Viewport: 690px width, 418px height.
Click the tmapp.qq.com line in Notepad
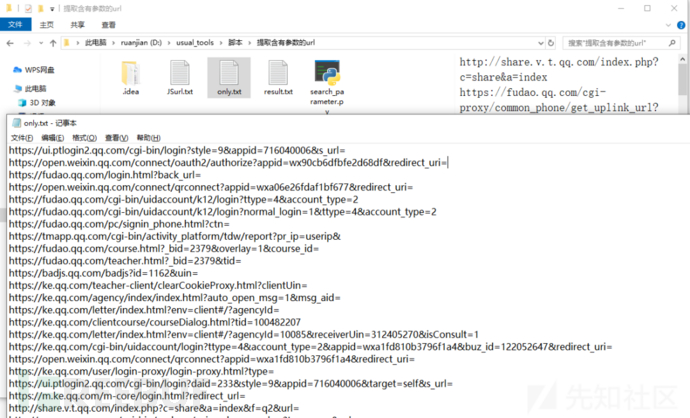point(175,236)
